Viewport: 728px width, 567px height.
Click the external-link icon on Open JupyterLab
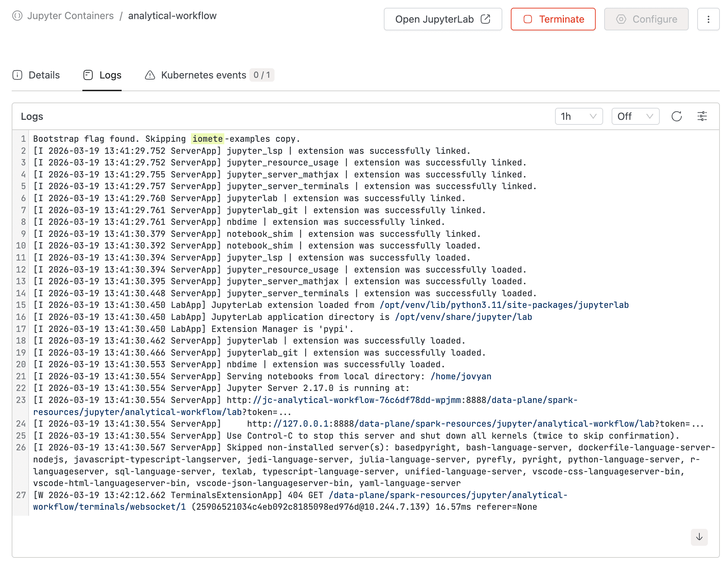pos(485,19)
